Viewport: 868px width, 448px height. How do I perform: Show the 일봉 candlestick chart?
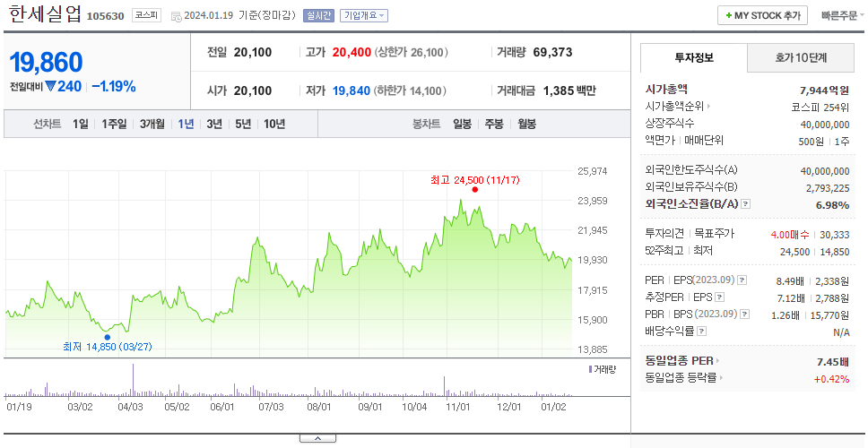(462, 124)
